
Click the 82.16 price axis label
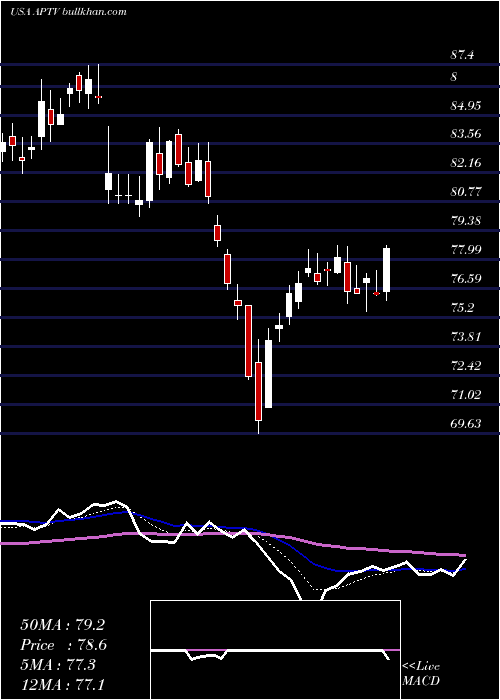tap(466, 163)
